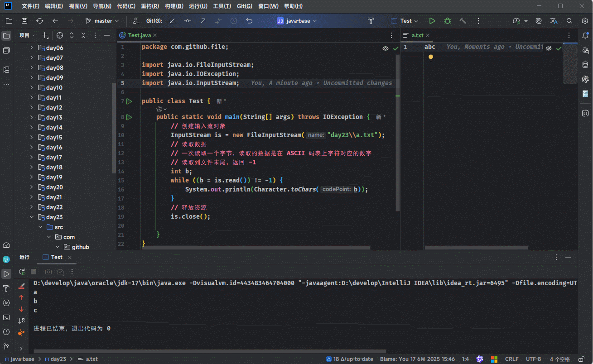The height and width of the screenshot is (364, 593).
Task: Rerun the Test program in run panel
Action: [22, 272]
